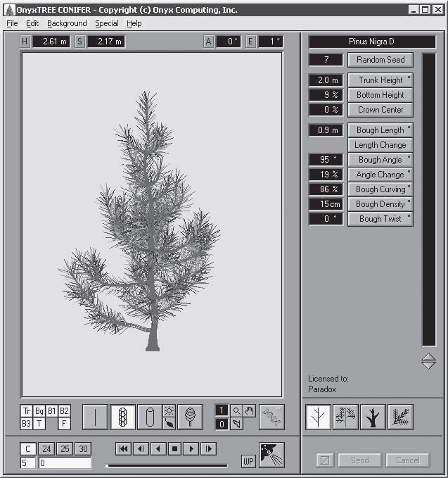Toggle the F foliage visibility box
Image resolution: width=448 pixels, height=478 pixels.
point(64,423)
